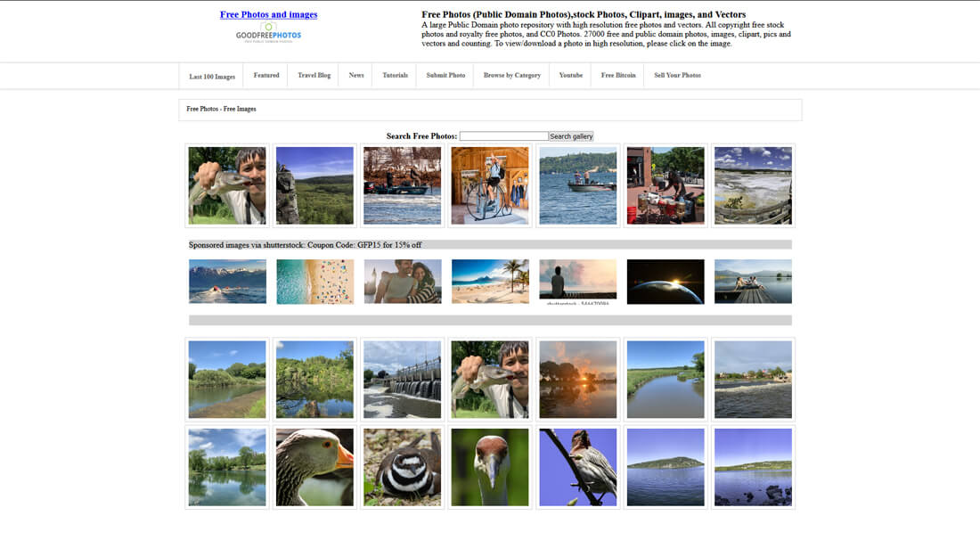View the boy holding a fish photo
980x557 pixels.
coord(226,184)
